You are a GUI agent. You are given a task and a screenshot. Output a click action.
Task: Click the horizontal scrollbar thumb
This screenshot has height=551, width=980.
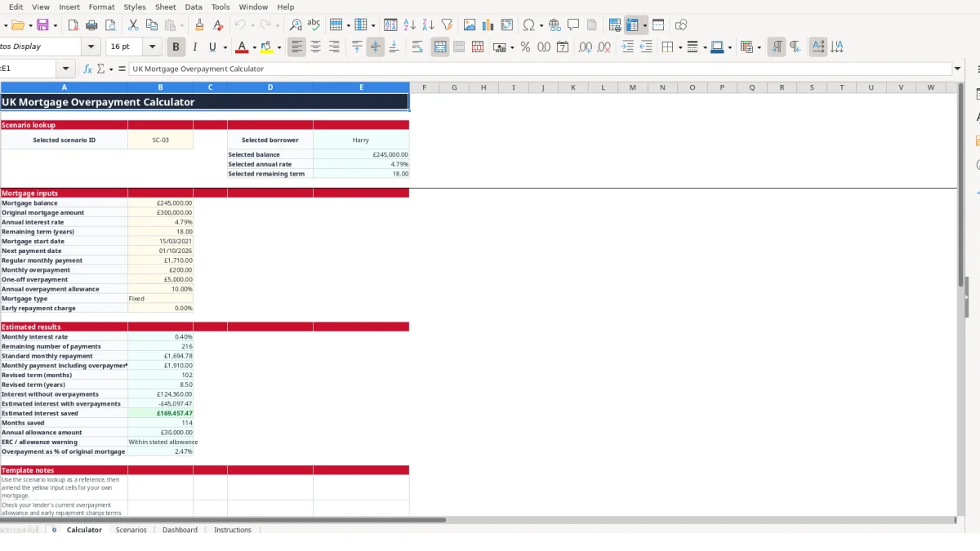click(223, 520)
